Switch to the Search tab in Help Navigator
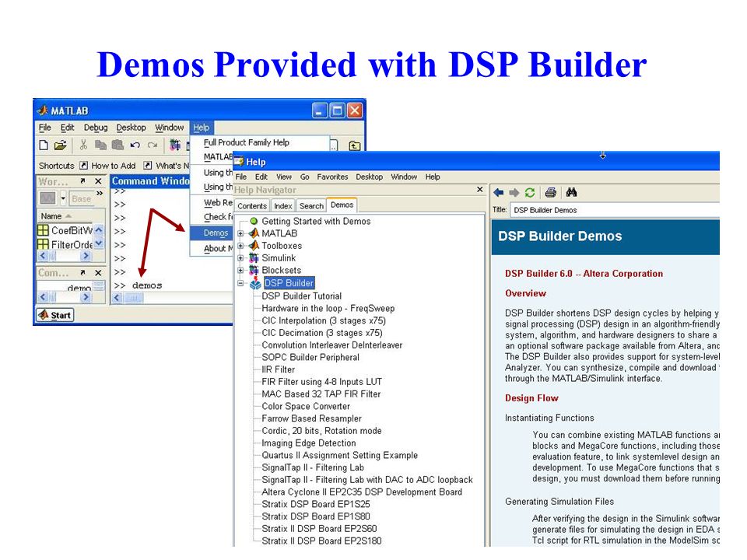This screenshot has height=560, width=747. pyautogui.click(x=311, y=205)
